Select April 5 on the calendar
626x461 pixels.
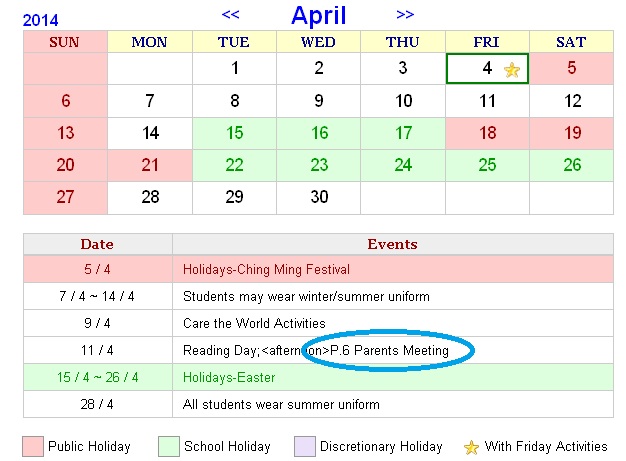(571, 69)
